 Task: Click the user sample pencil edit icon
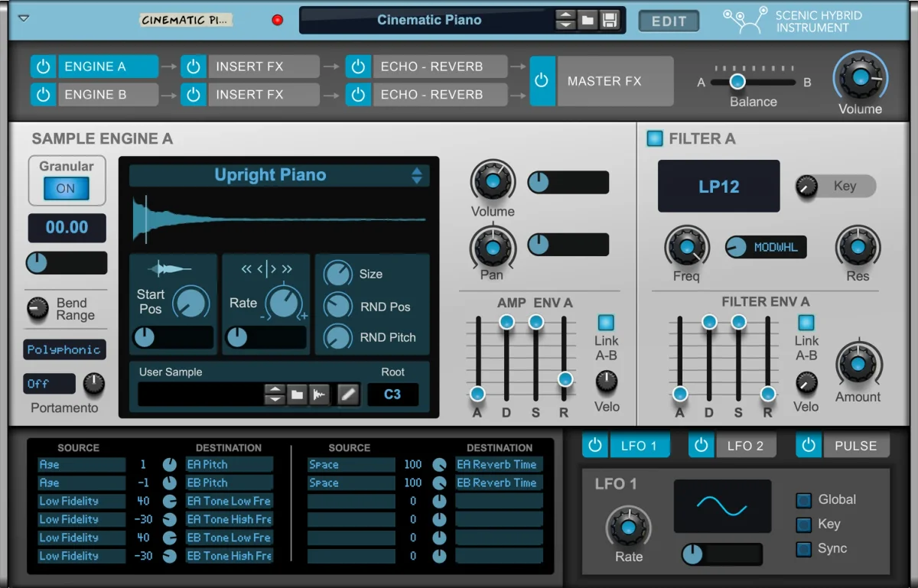(x=348, y=395)
